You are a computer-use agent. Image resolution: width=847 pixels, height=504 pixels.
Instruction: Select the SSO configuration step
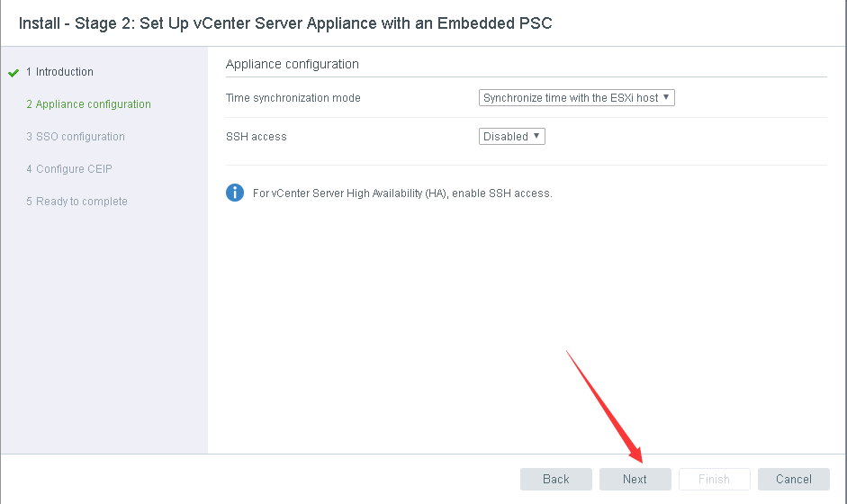[75, 137]
